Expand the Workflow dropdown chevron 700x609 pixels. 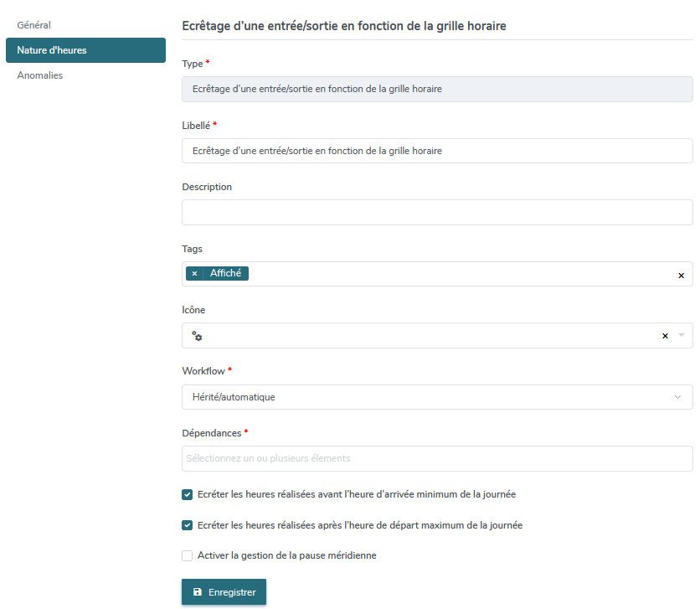pyautogui.click(x=677, y=397)
